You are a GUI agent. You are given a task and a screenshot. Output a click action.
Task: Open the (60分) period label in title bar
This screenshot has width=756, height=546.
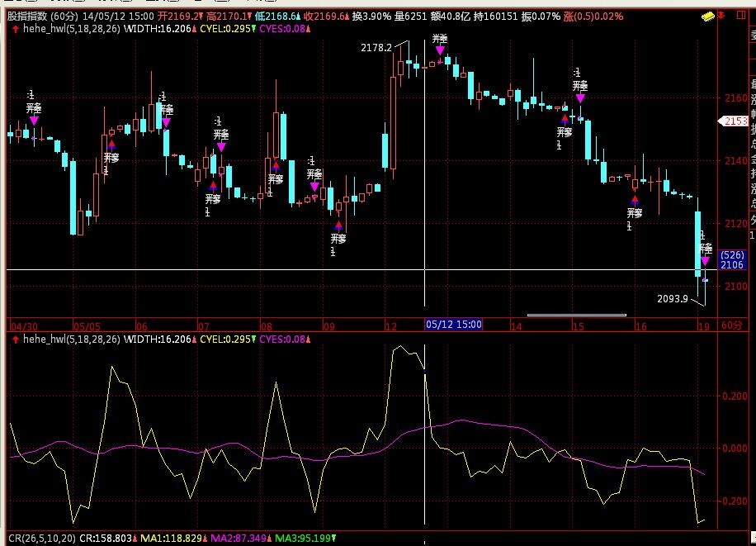click(63, 17)
